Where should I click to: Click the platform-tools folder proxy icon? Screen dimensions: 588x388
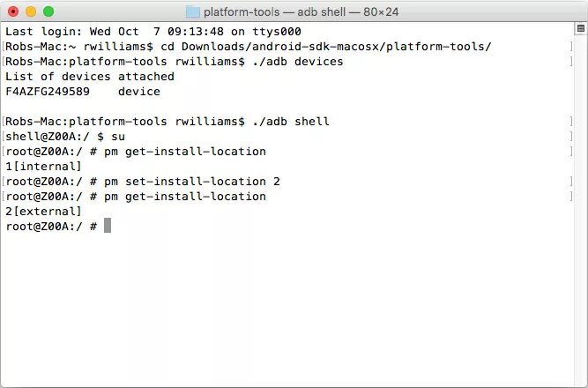click(193, 12)
